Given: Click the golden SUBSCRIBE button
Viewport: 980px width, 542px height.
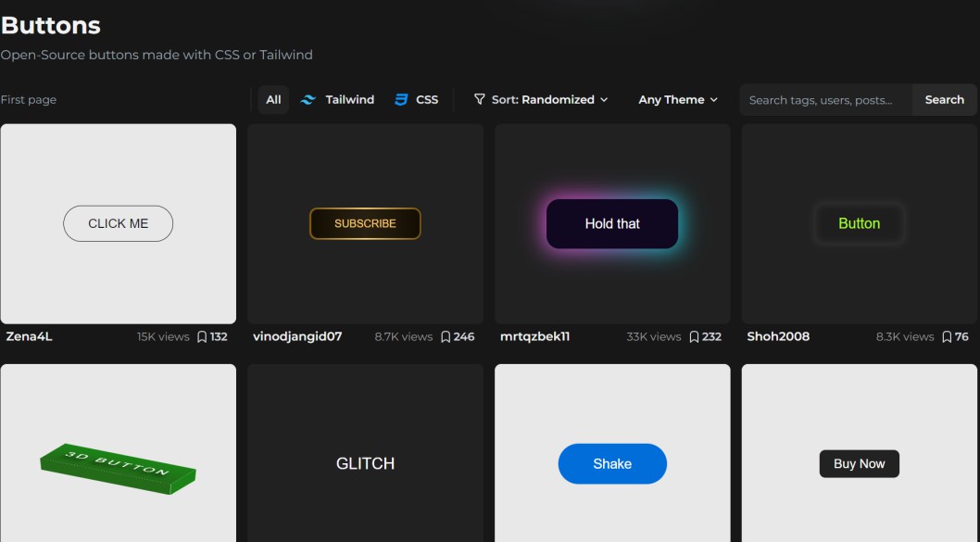Looking at the screenshot, I should pos(365,224).
